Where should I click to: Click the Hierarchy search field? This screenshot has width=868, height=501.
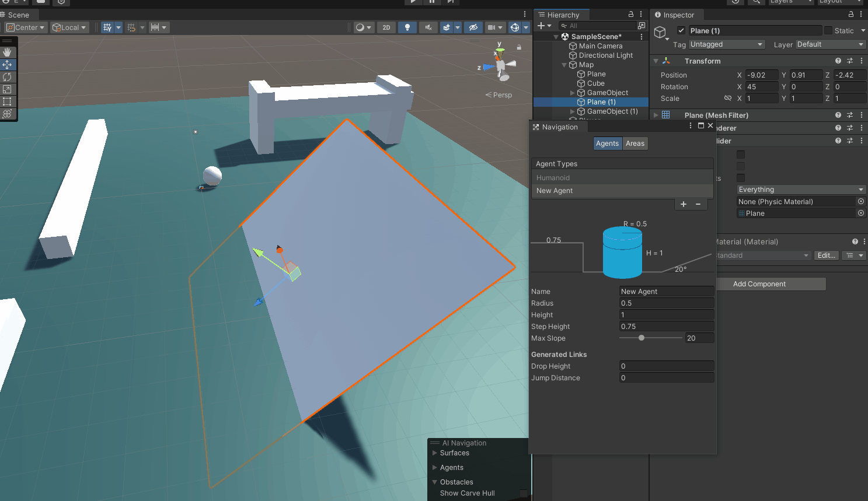point(597,26)
